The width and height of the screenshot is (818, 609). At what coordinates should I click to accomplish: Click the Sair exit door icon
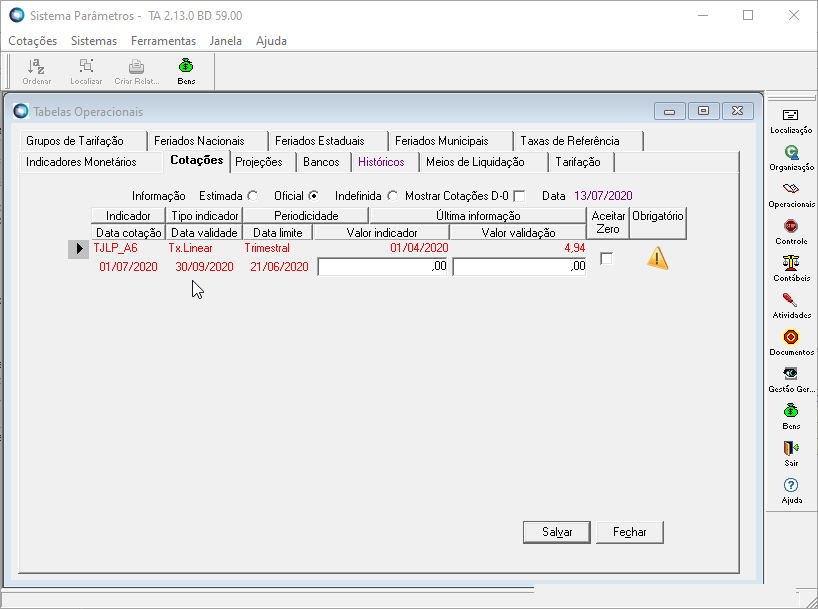tap(791, 453)
